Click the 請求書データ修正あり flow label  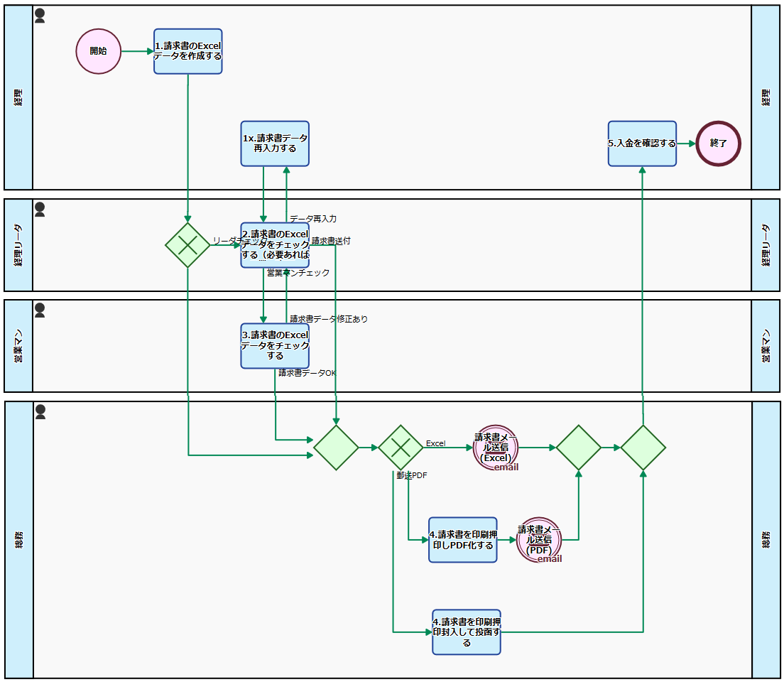(x=329, y=319)
